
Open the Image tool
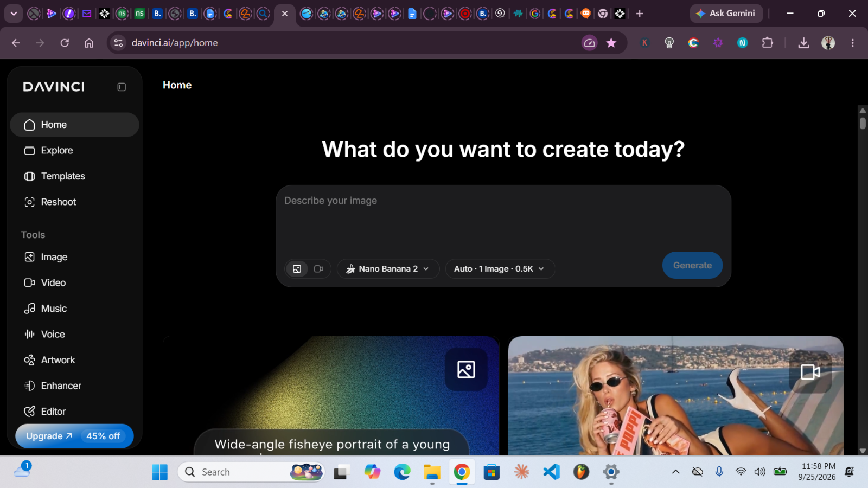(x=74, y=257)
